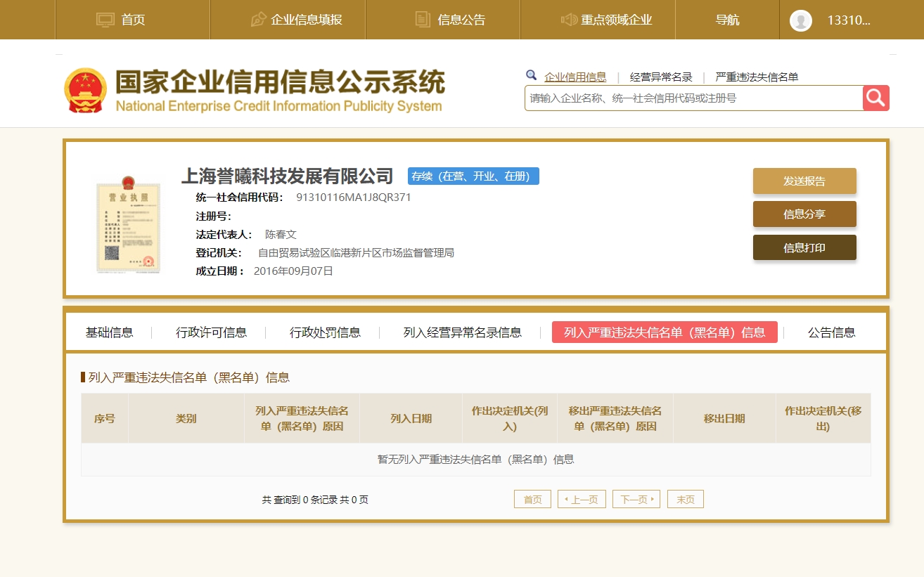Click legal representative name 陈春文
Image resolution: width=924 pixels, height=577 pixels.
click(x=281, y=235)
